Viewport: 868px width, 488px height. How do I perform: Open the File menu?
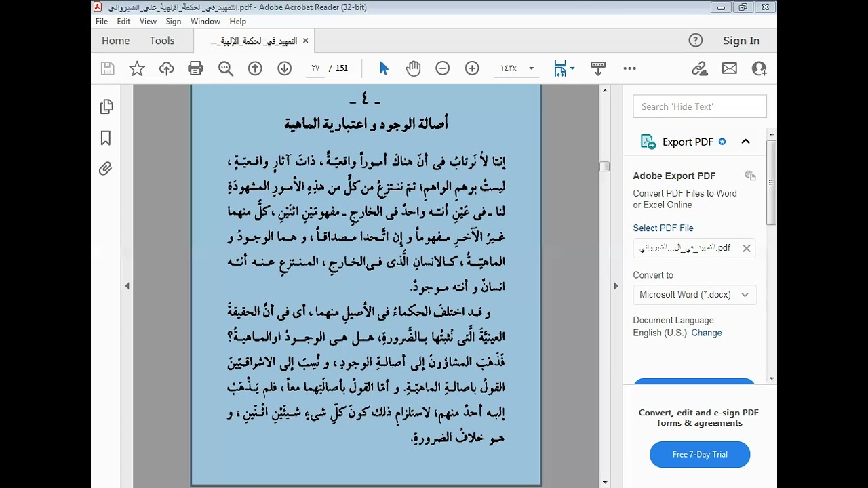coord(102,21)
